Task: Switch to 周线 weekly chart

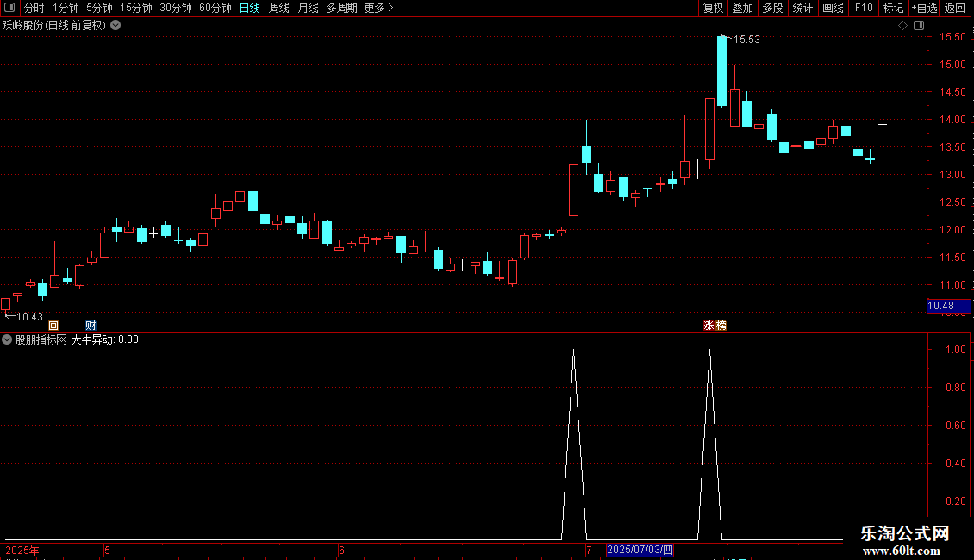Action: 279,8
